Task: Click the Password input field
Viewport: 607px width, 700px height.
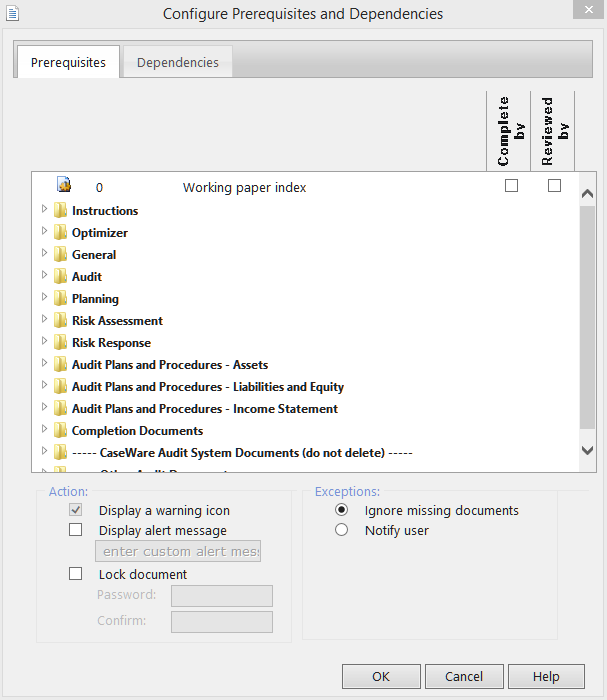Action: click(x=222, y=596)
